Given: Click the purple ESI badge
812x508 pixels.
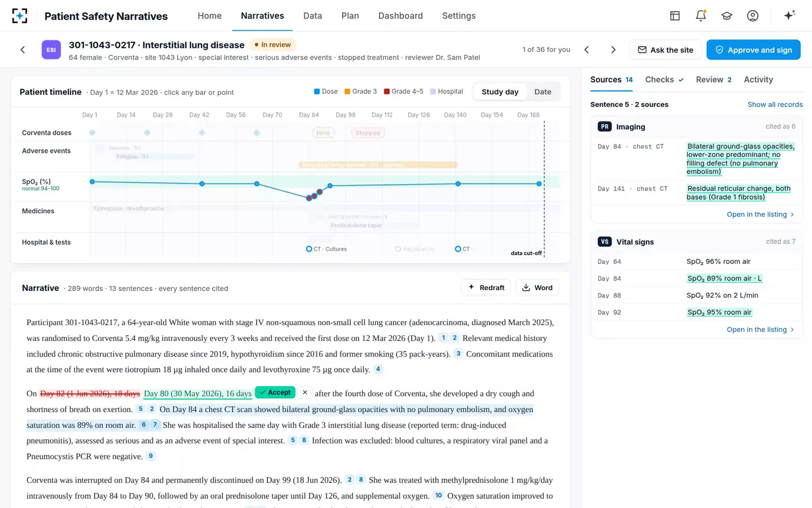Looking at the screenshot, I should (51, 50).
